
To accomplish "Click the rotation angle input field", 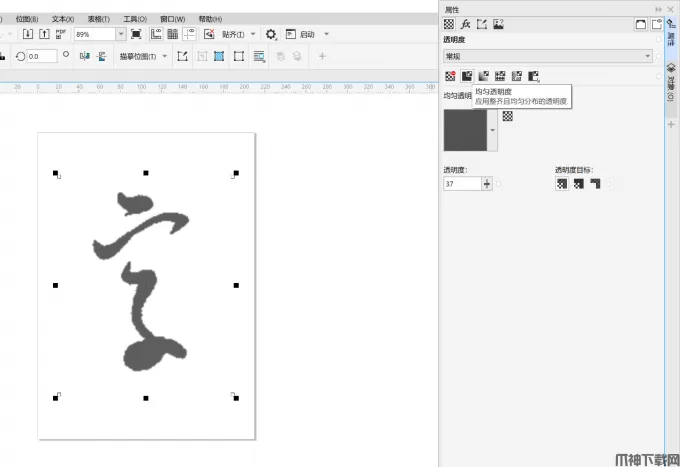I will [x=43, y=56].
